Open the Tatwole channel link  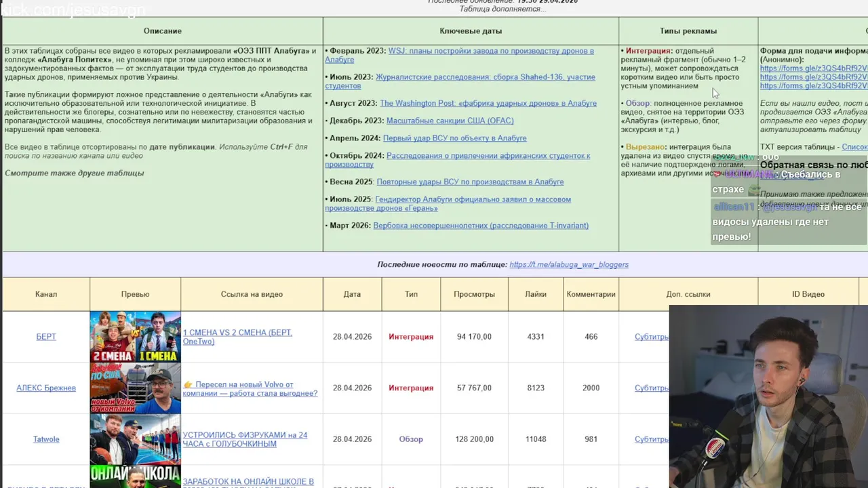(46, 439)
